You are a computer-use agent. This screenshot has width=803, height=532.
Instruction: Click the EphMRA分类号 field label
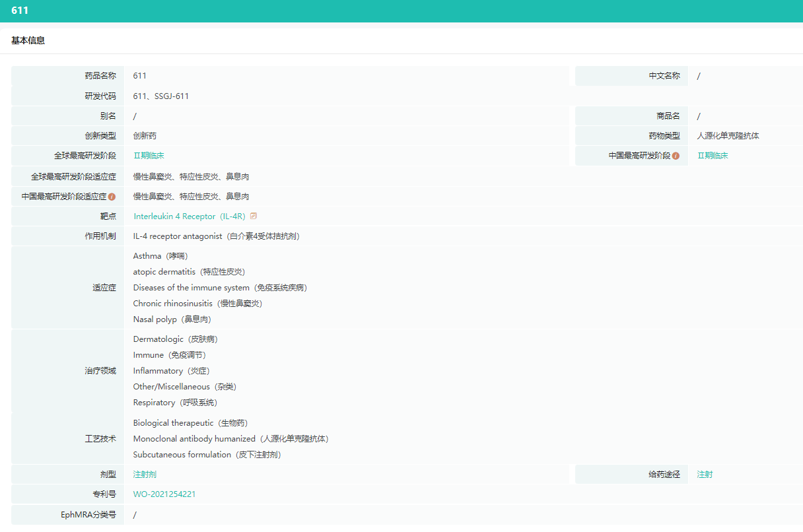(x=88, y=515)
